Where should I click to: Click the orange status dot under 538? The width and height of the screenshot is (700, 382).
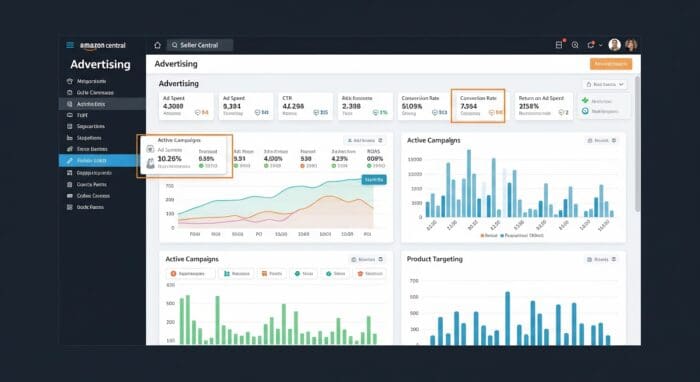tap(303, 166)
